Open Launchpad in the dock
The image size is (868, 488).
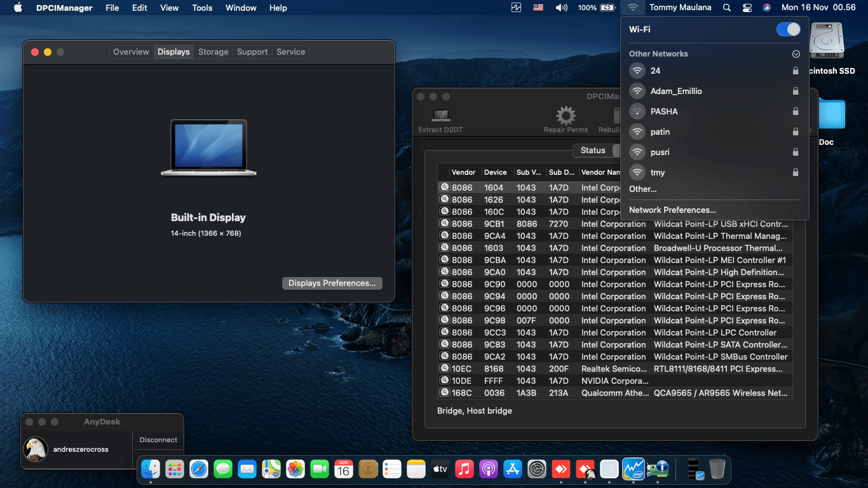175,470
